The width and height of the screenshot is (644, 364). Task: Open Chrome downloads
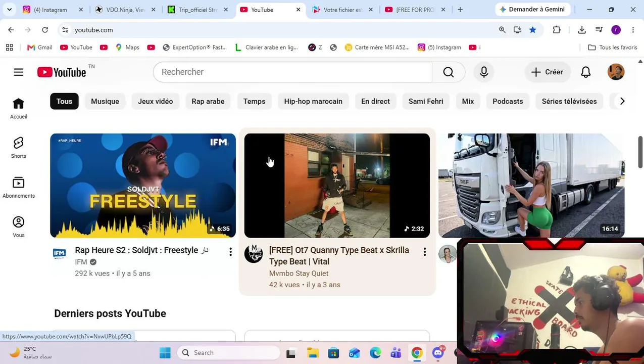582,30
